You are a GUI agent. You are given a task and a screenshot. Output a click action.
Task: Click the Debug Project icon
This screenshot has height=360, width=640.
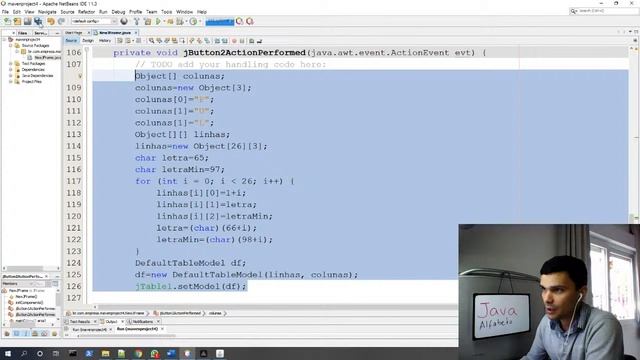[x=170, y=21]
